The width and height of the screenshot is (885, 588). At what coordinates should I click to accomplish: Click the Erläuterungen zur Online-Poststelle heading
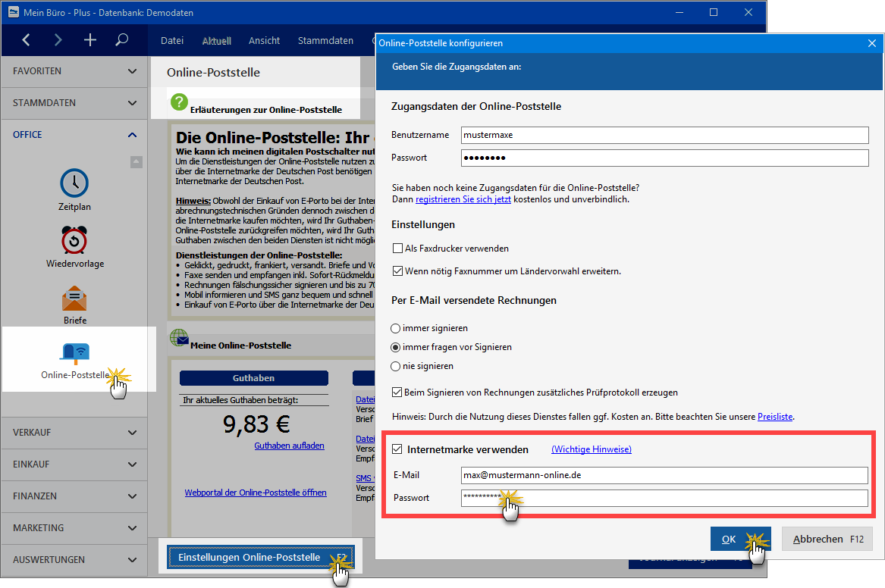click(x=266, y=110)
